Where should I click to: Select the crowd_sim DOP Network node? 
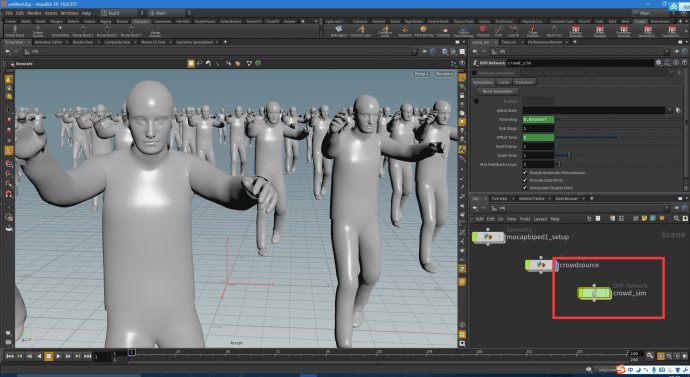tap(595, 293)
